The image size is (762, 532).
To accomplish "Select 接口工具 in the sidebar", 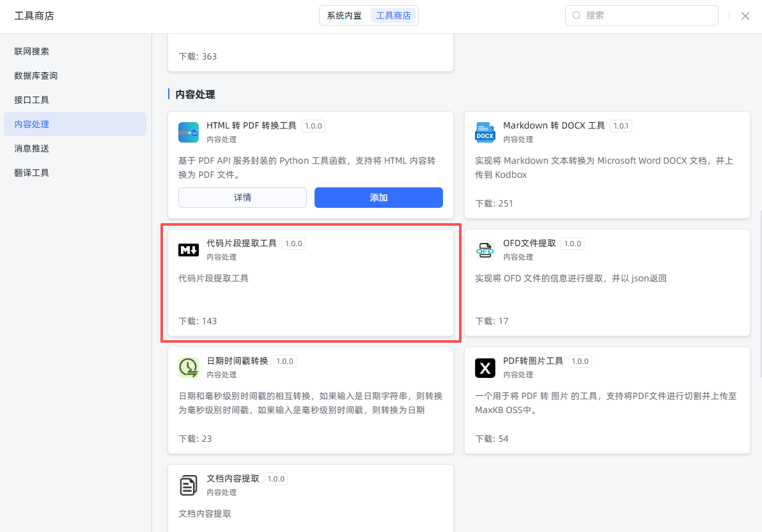I will [75, 100].
